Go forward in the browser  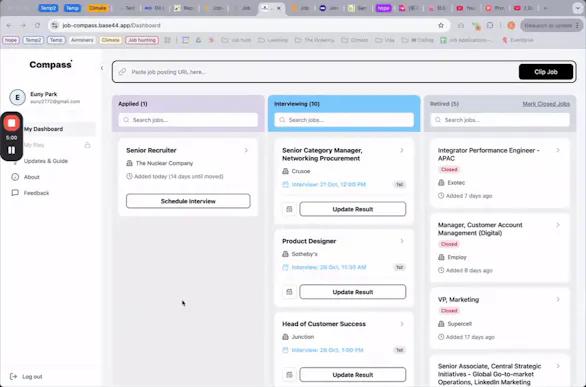coord(23,25)
